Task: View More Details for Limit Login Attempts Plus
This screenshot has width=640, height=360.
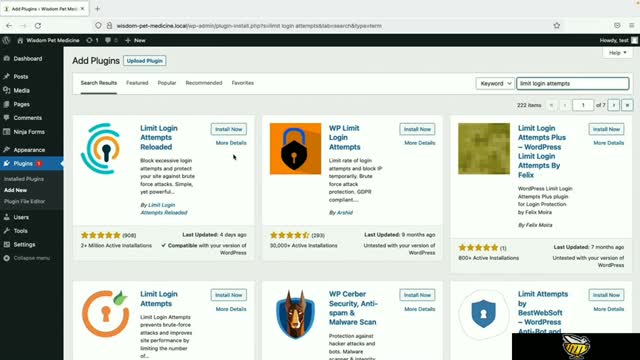Action: pyautogui.click(x=609, y=143)
